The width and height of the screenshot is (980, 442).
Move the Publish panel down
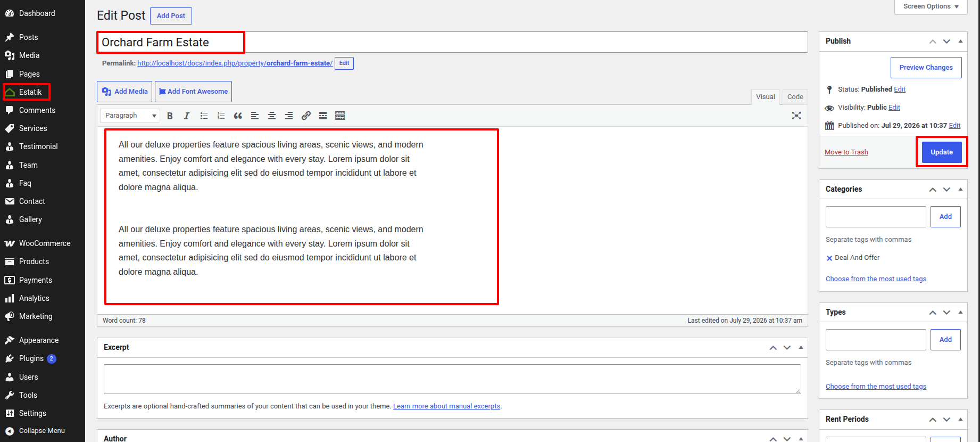946,41
